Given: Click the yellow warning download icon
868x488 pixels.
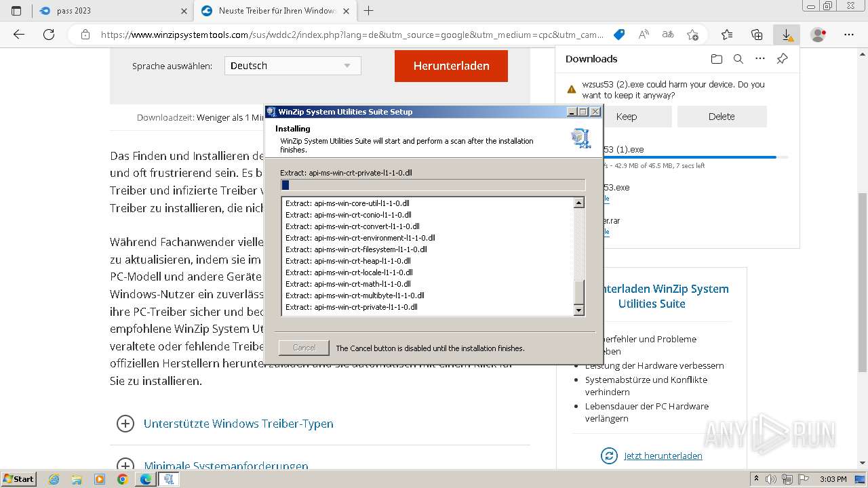Looking at the screenshot, I should pyautogui.click(x=572, y=89).
